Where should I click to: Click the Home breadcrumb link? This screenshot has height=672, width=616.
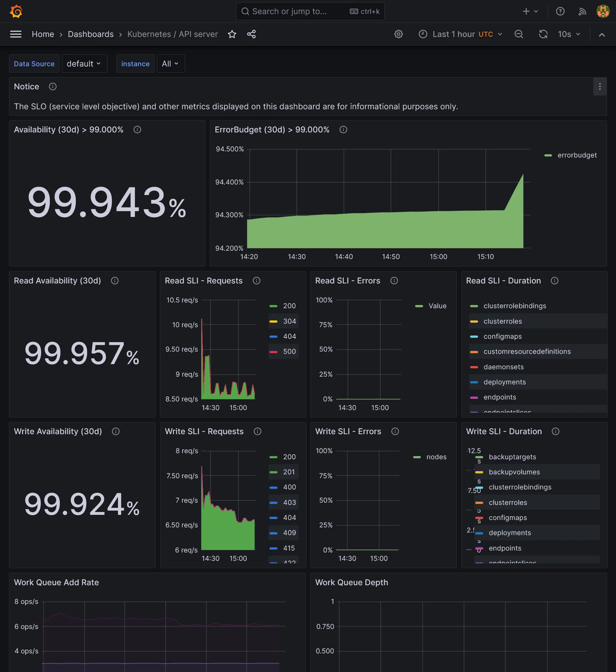43,34
